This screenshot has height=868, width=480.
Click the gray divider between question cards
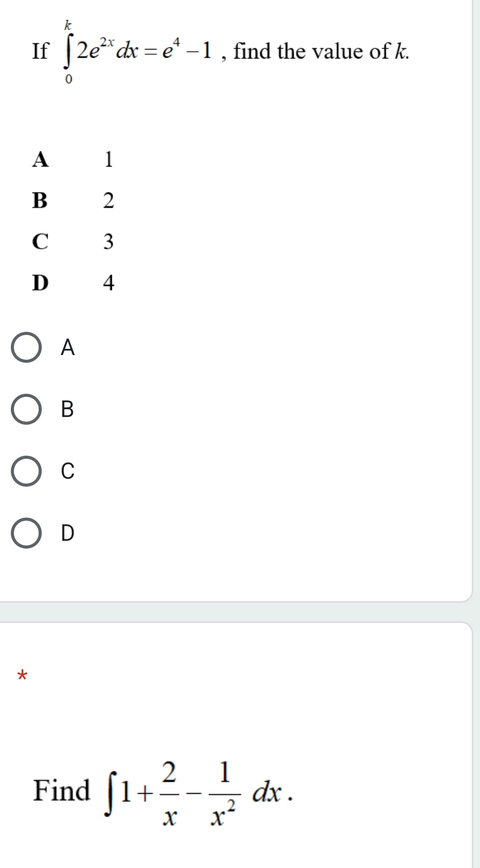(x=236, y=612)
